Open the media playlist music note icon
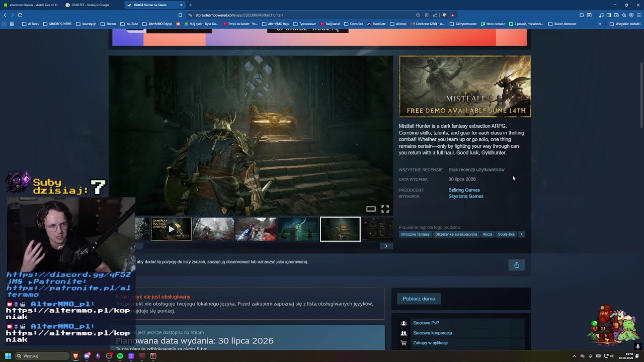 (x=601, y=15)
